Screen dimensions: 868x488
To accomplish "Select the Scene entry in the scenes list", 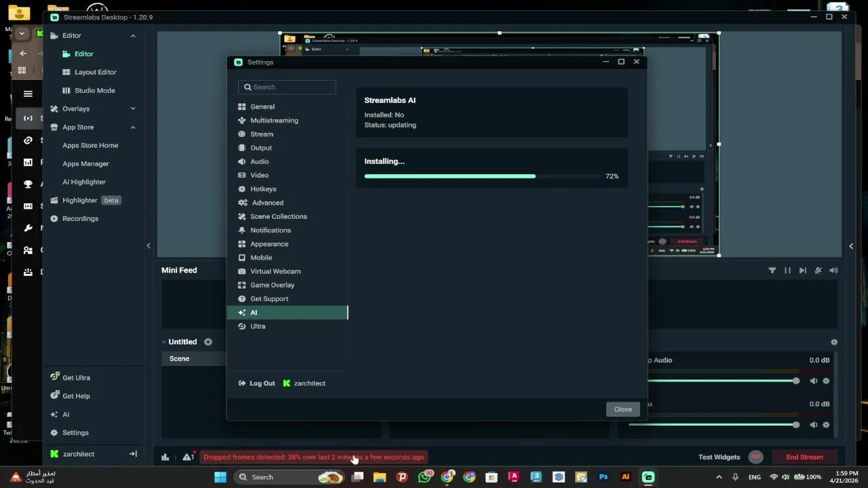I will pyautogui.click(x=194, y=359).
